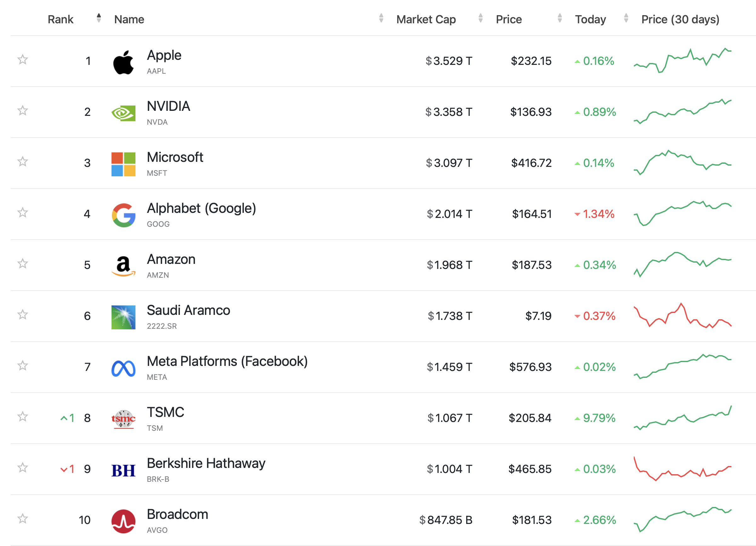Click the Price column header
This screenshot has height=546, width=756.
tap(509, 19)
